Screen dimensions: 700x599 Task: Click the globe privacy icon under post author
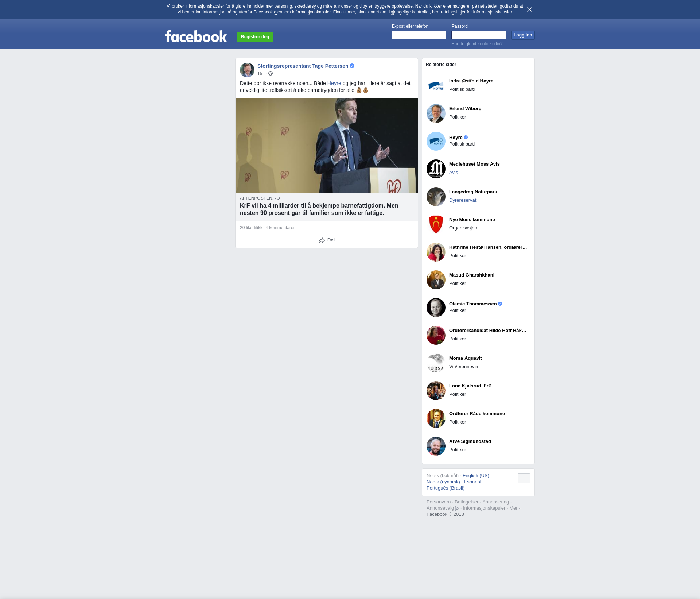(271, 74)
